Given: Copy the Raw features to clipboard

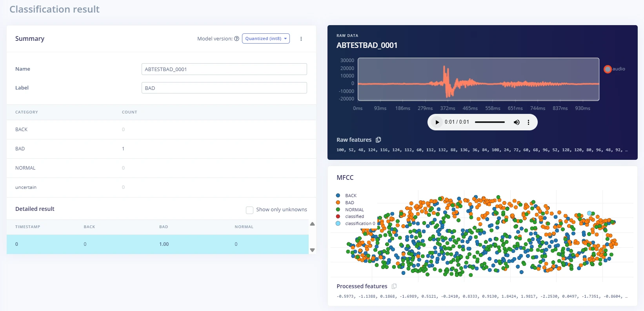Looking at the screenshot, I should pyautogui.click(x=378, y=140).
